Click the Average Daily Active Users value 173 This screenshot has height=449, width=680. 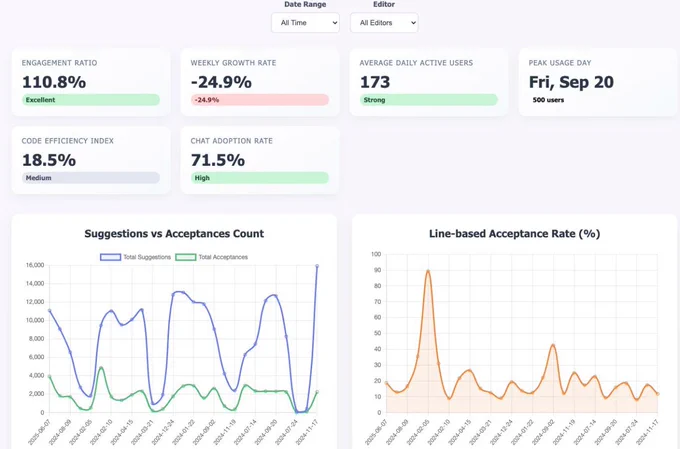point(375,82)
